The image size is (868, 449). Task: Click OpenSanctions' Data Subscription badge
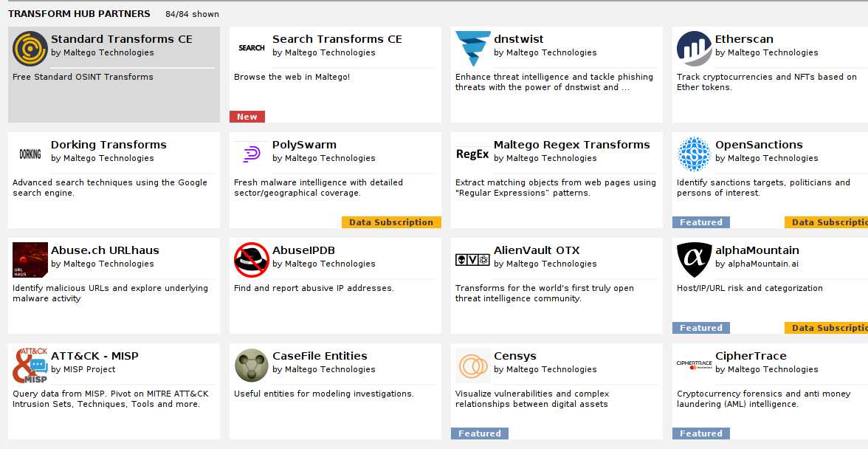pos(827,222)
